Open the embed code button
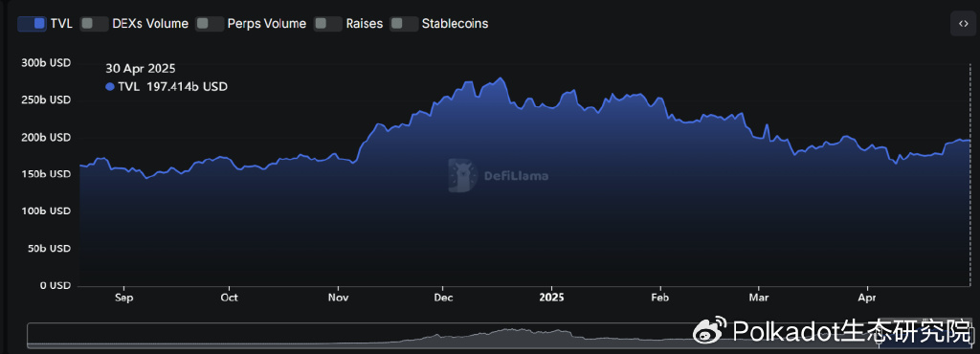The image size is (980, 354). [963, 24]
